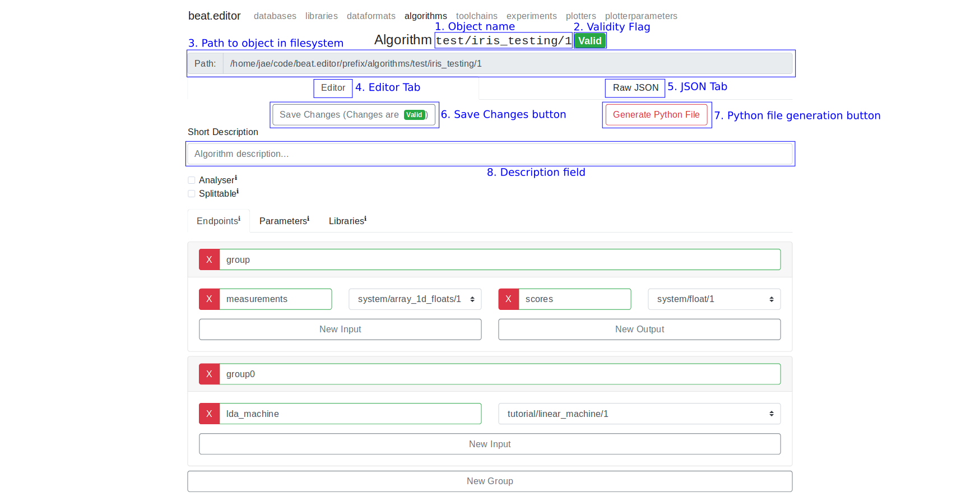Delete the 'group0' group with X
Image resolution: width=980 pixels, height=501 pixels.
[209, 374]
